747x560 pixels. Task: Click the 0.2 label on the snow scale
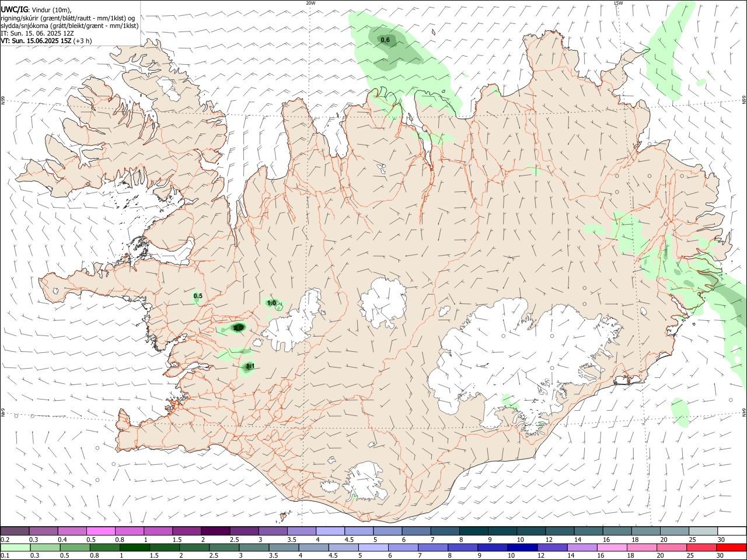point(5,540)
